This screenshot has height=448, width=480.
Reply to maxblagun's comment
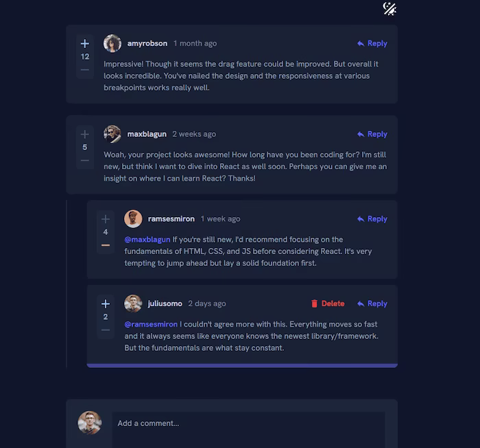click(x=372, y=134)
